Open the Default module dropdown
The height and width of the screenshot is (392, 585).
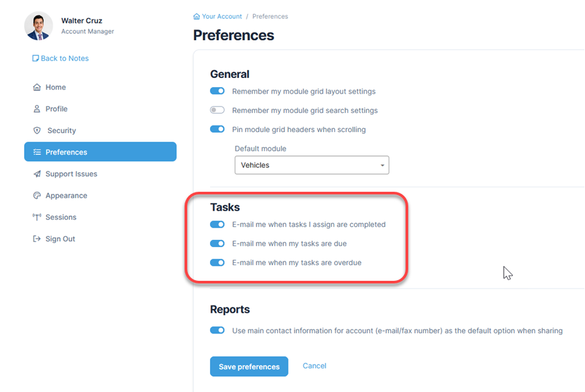311,165
